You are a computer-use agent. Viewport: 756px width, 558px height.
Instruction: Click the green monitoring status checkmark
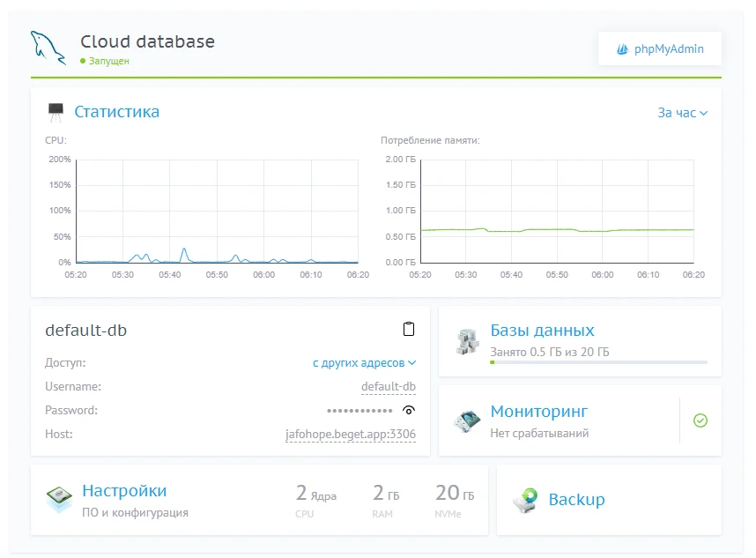(700, 420)
